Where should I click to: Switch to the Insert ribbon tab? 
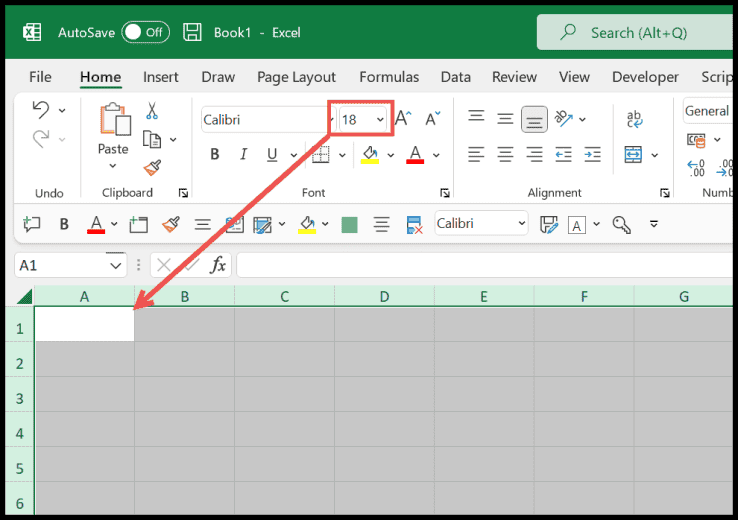[161, 77]
